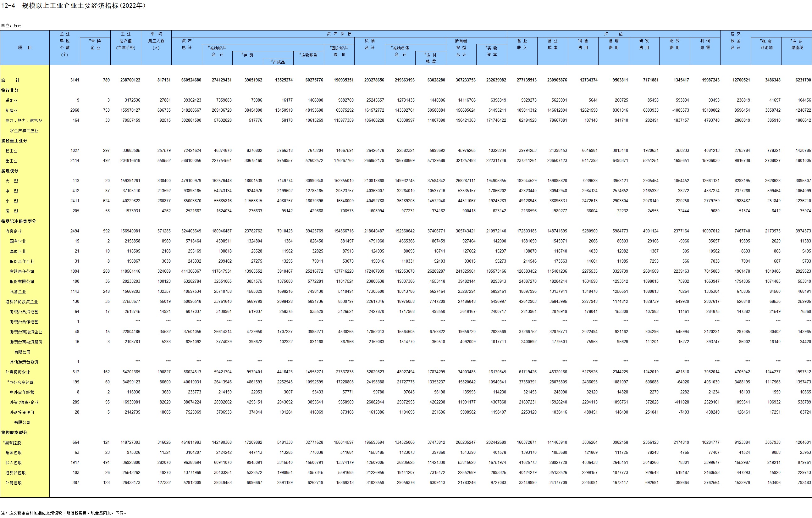Screen dimensions: 812x518
Task: Select the 亏损企业 header cell
Action: pyautogui.click(x=95, y=44)
